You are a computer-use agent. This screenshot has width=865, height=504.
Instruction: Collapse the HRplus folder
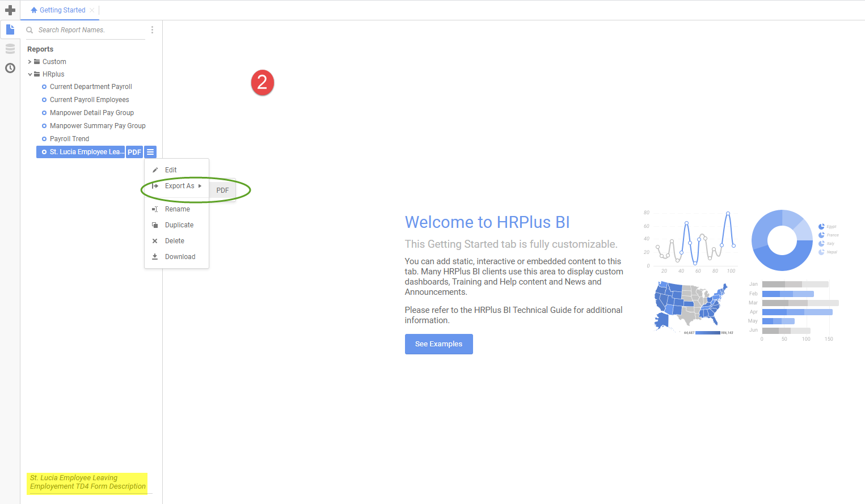click(x=30, y=74)
